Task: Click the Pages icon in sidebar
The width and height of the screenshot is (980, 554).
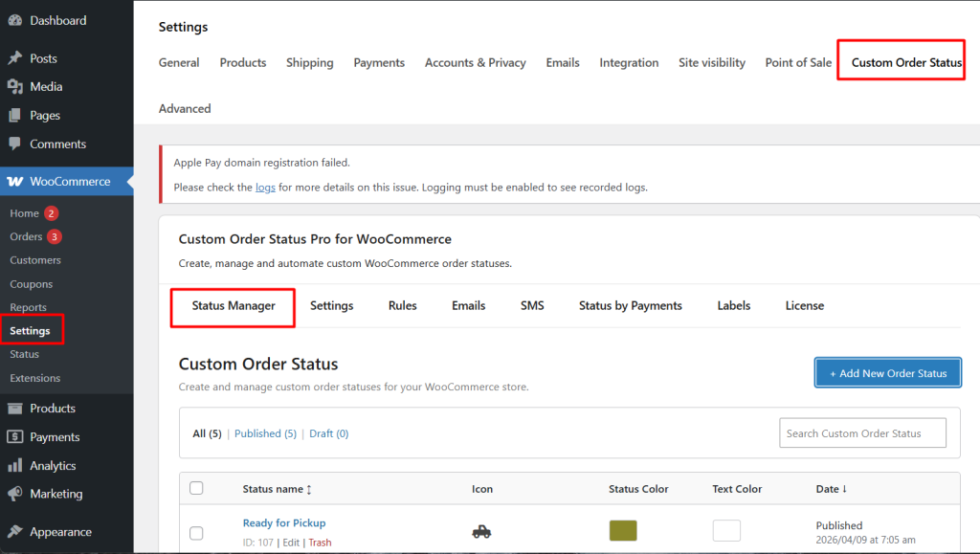Action: (15, 116)
